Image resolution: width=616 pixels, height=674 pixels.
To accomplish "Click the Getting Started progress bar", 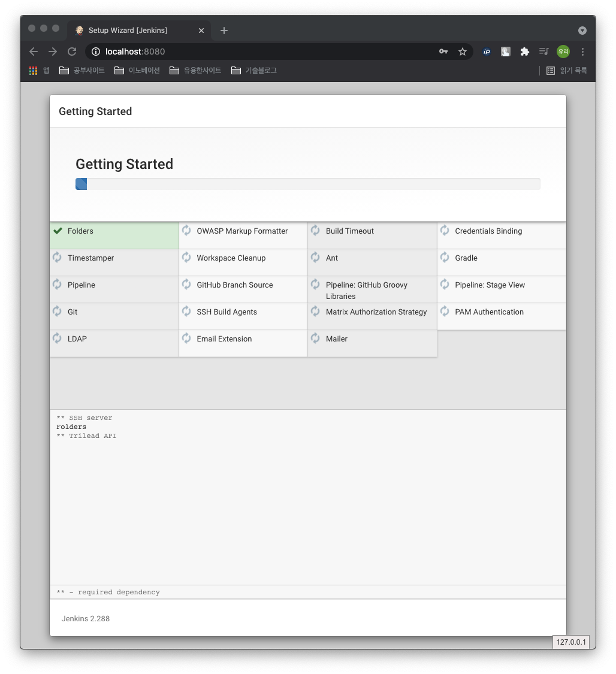I will click(x=308, y=184).
